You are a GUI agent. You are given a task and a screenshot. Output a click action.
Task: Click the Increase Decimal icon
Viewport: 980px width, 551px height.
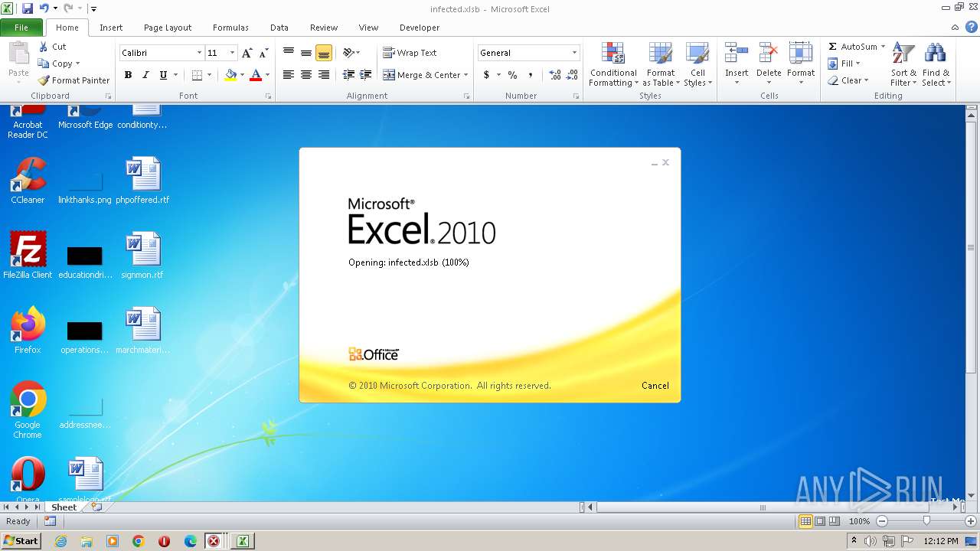click(555, 75)
